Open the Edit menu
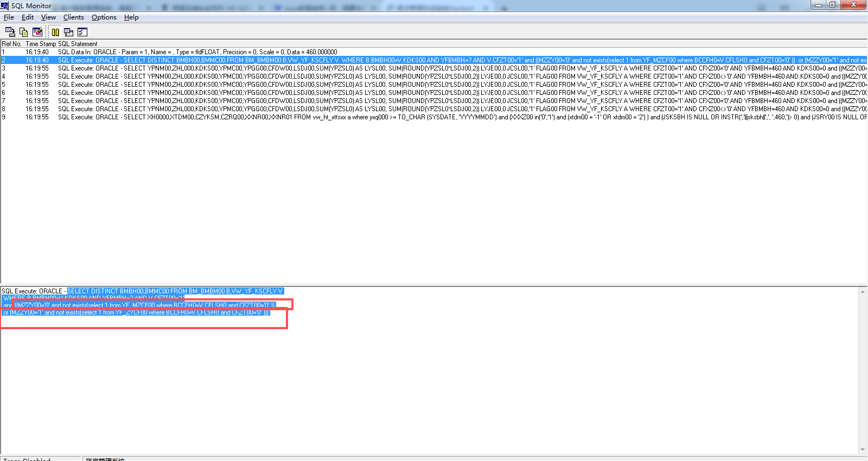The height and width of the screenshot is (461, 868). (x=28, y=17)
